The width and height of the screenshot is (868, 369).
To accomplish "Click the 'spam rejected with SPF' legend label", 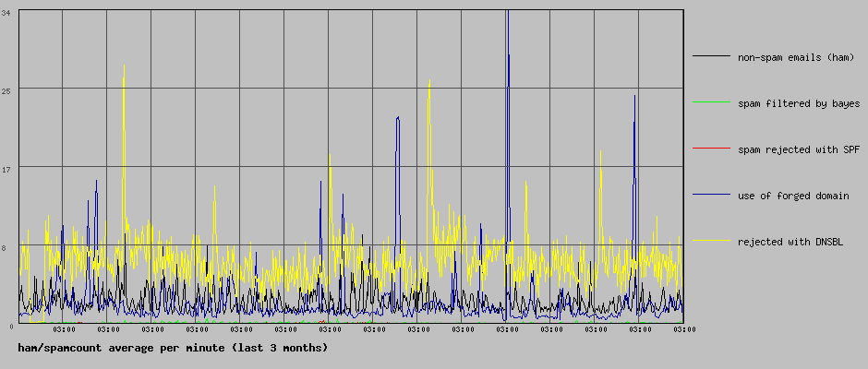I will click(798, 149).
